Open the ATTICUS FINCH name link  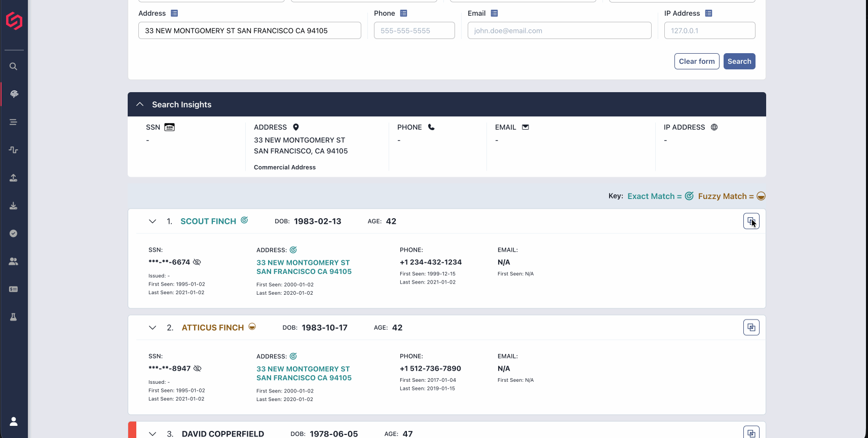tap(213, 328)
